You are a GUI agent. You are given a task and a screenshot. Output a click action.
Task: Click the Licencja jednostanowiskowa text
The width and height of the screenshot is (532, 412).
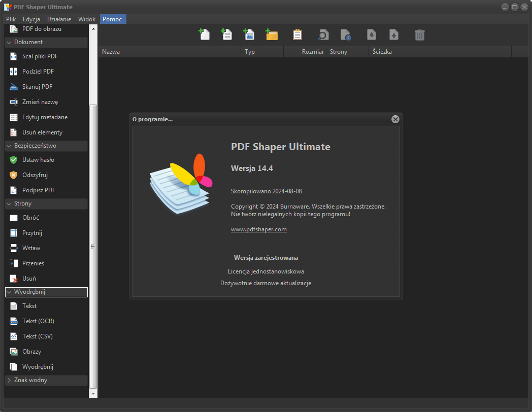pos(266,271)
